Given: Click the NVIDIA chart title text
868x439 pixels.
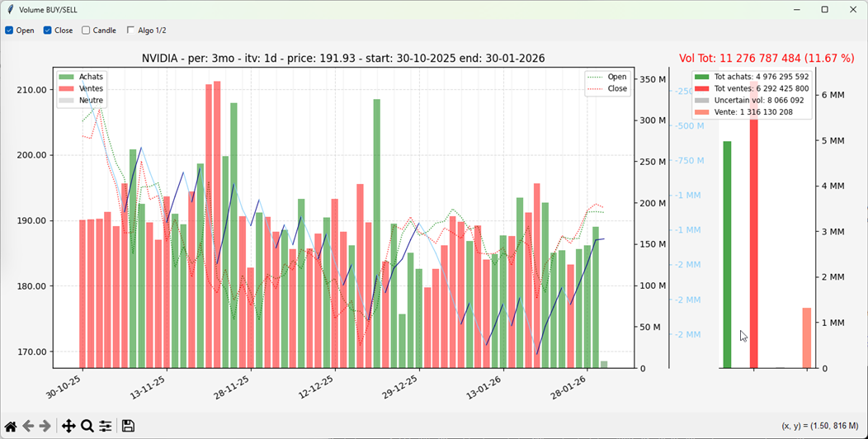Looking at the screenshot, I should (342, 59).
